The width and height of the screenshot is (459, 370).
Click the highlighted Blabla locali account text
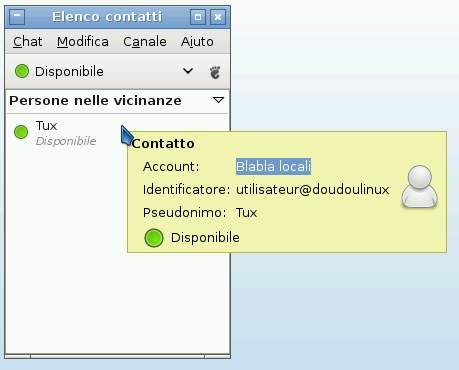pos(273,166)
